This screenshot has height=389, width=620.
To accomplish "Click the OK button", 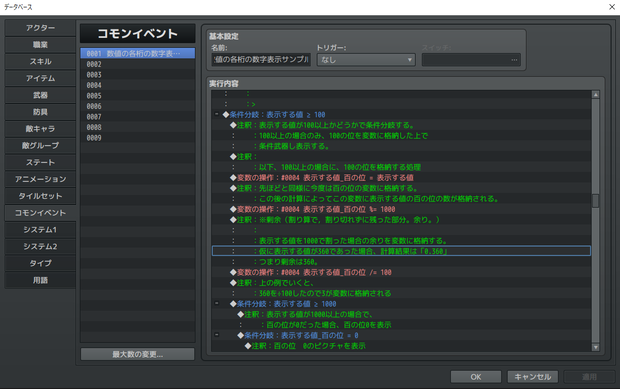I will click(476, 377).
